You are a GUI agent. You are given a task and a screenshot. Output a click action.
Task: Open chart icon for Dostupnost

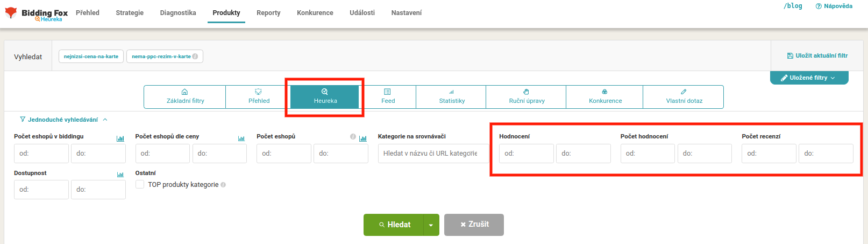120,175
